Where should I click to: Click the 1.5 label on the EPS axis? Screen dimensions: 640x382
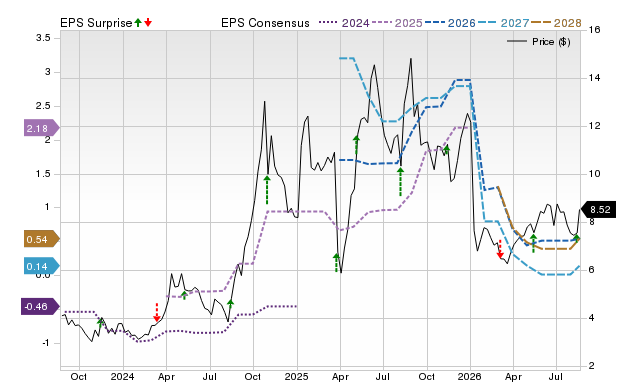(43, 173)
